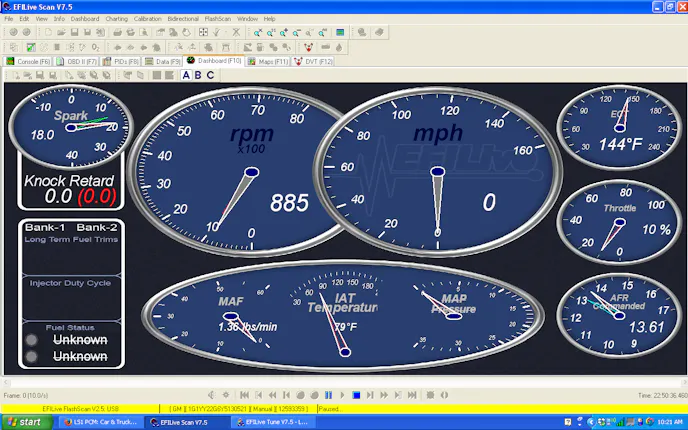Click the checkmark icon in top toolbar
This screenshot has width=688, height=430.
click(216, 32)
